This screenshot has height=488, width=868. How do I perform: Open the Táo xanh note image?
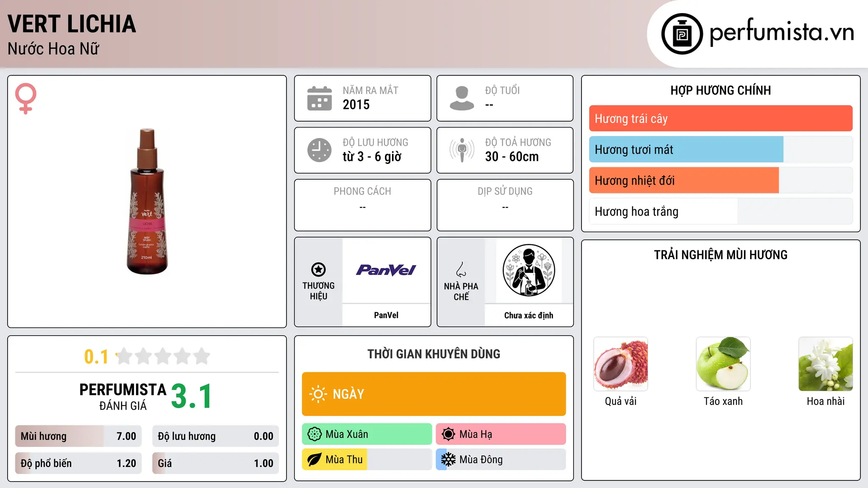pyautogui.click(x=723, y=364)
